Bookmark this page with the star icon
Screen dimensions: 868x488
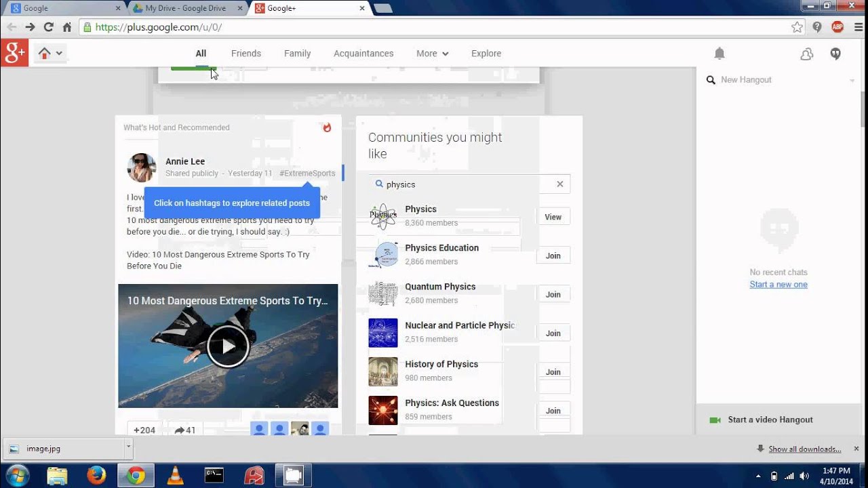point(797,27)
